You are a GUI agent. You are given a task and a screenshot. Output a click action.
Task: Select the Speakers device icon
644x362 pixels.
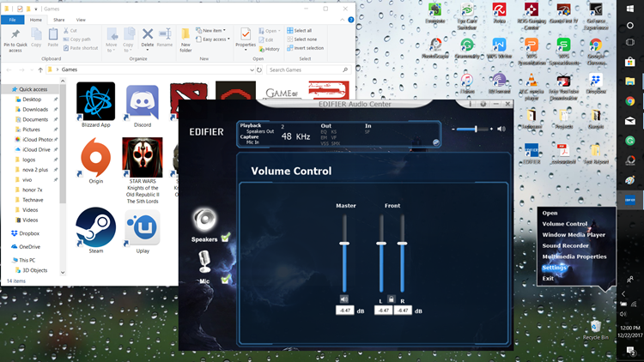[204, 219]
